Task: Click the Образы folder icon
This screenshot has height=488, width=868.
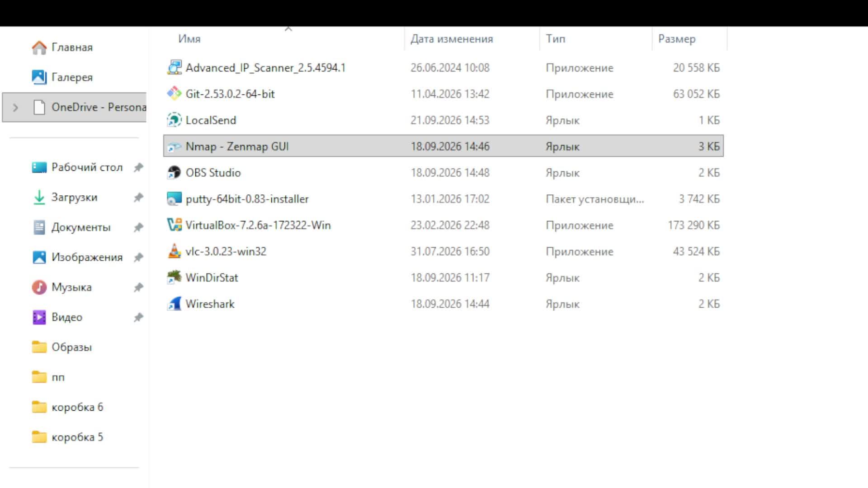Action: (39, 347)
